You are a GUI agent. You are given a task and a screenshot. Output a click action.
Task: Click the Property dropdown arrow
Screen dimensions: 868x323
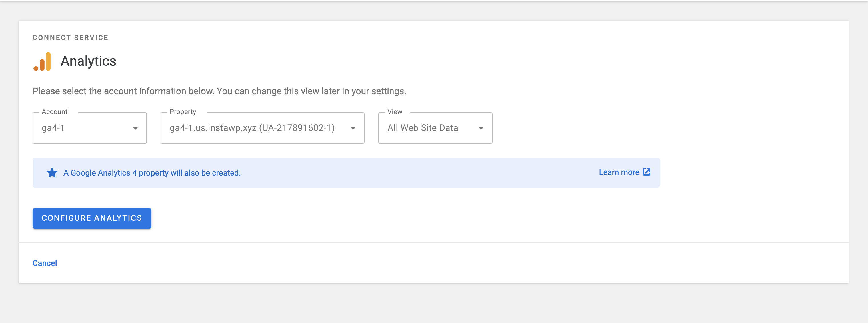tap(353, 128)
